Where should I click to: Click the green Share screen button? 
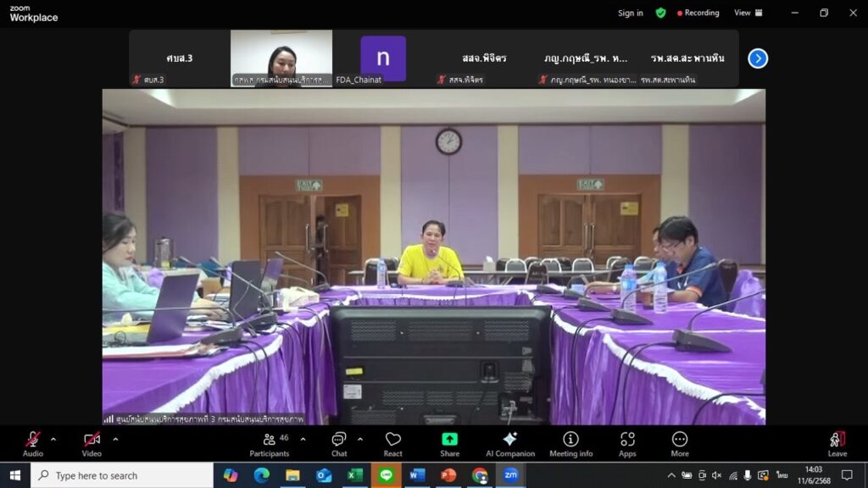449,443
